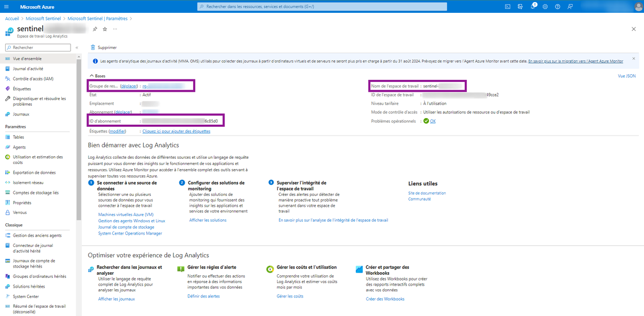Open Machines virtuelles Azure (VM) link
The height and width of the screenshot is (316, 644).
[x=126, y=214]
